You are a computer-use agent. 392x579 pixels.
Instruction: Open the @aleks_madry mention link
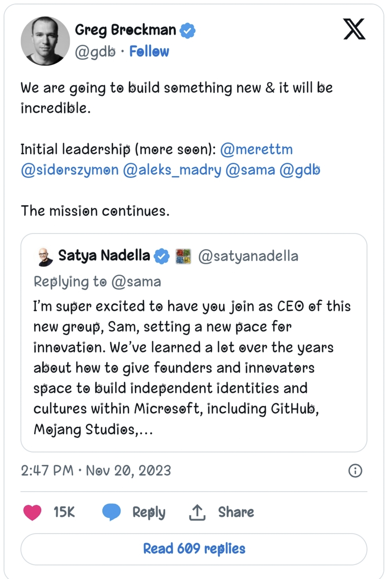pos(172,170)
